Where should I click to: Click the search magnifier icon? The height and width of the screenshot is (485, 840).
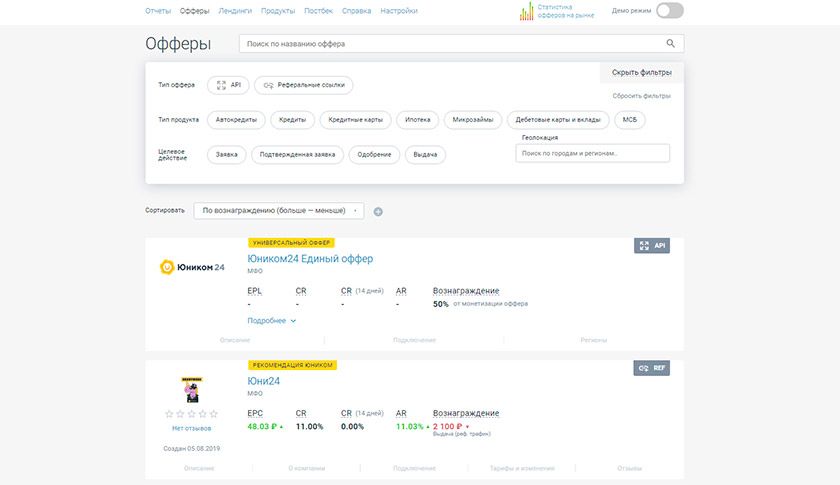670,43
